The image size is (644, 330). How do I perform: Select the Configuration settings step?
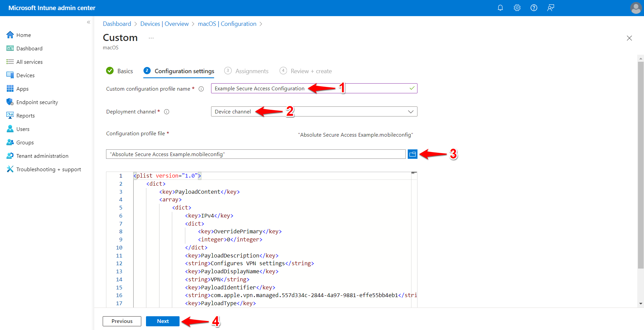pyautogui.click(x=179, y=71)
